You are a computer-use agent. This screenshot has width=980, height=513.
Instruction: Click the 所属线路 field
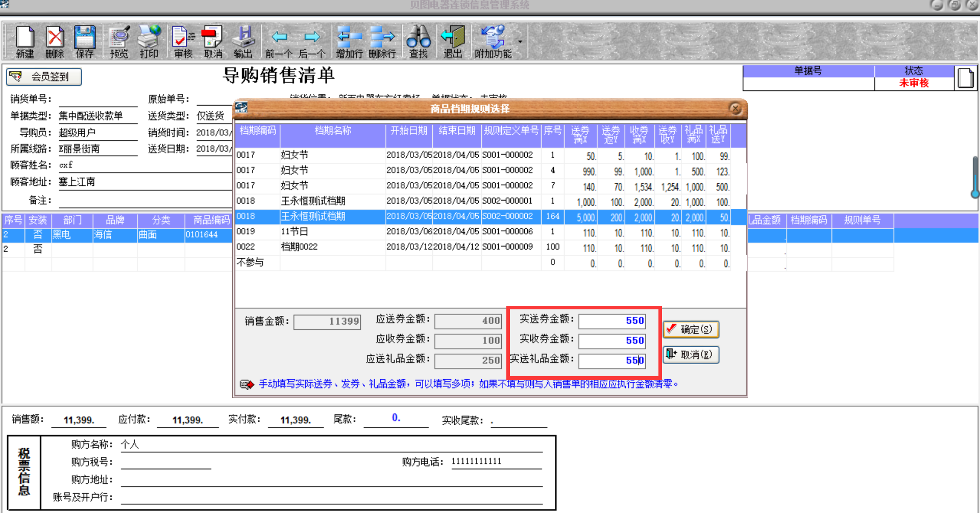point(98,149)
